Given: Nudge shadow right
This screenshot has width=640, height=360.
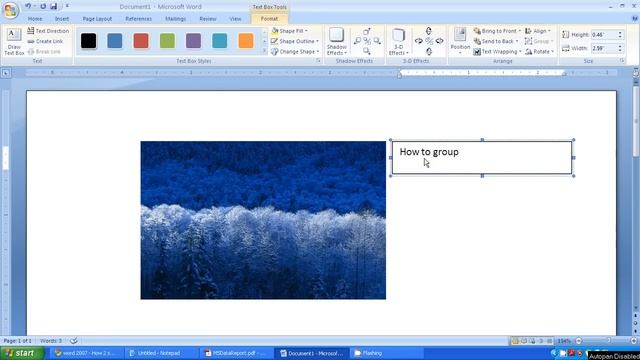Looking at the screenshot, I should tap(377, 41).
